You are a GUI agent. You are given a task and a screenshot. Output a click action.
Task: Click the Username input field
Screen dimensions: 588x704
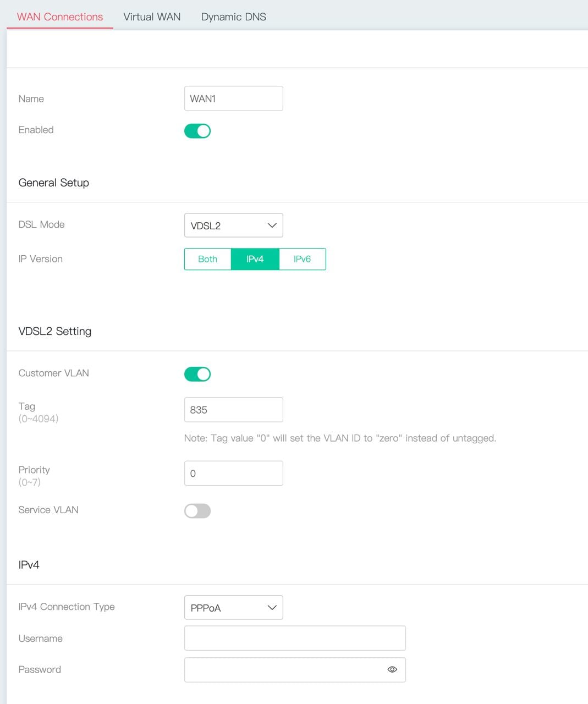(x=295, y=638)
